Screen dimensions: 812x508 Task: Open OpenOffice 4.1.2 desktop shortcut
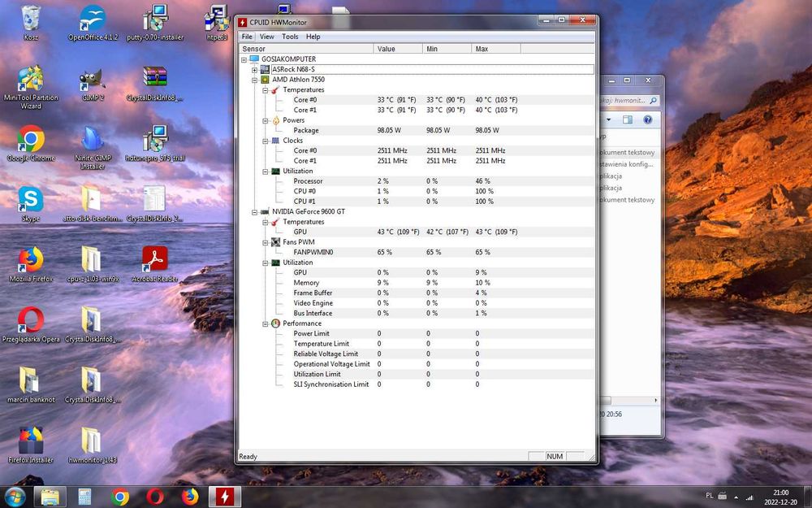tap(93, 23)
